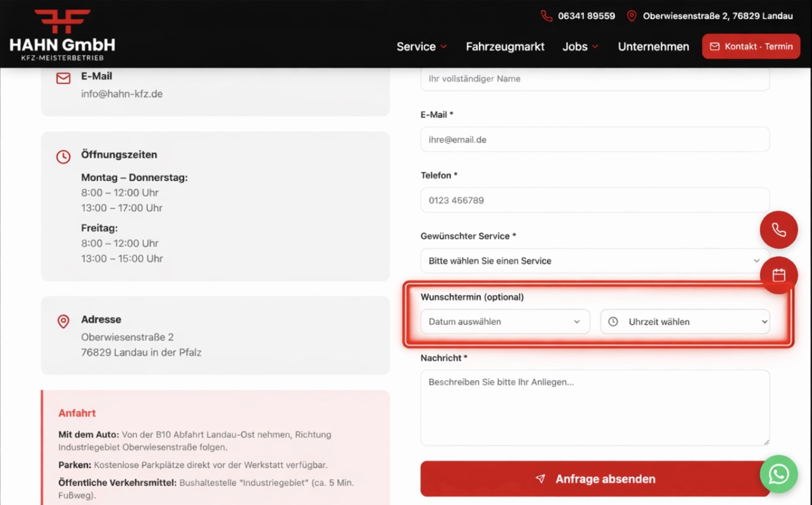This screenshot has height=505, width=812.
Task: Select Fahrzeugmarkt in the navigation bar
Action: 505,46
